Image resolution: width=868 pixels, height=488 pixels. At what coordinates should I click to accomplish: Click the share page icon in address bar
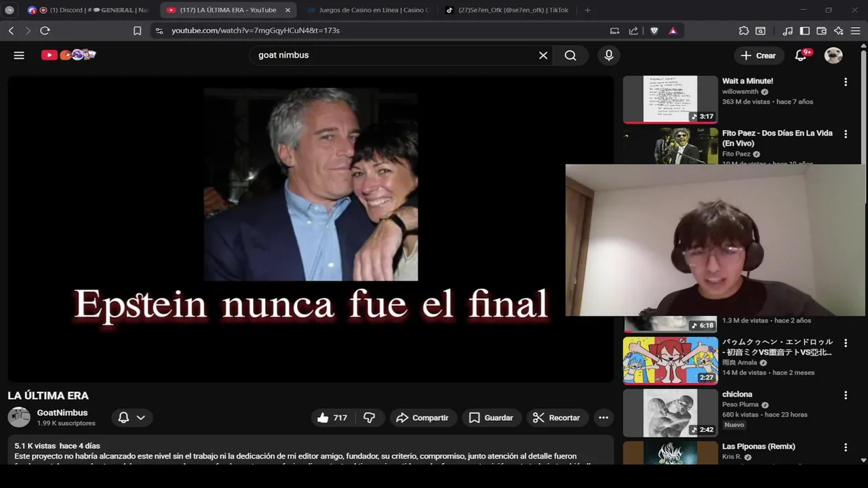(633, 30)
